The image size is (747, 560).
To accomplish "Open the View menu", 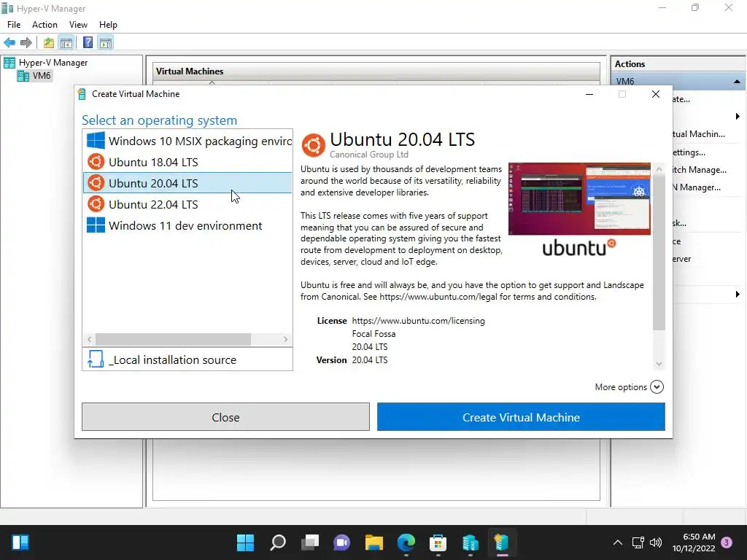I will pyautogui.click(x=78, y=25).
